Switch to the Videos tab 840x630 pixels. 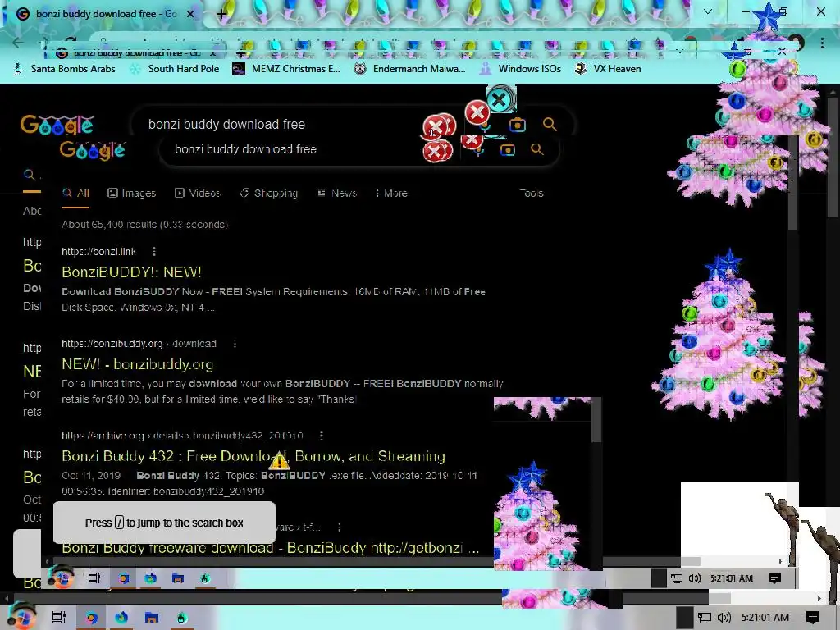click(x=197, y=194)
